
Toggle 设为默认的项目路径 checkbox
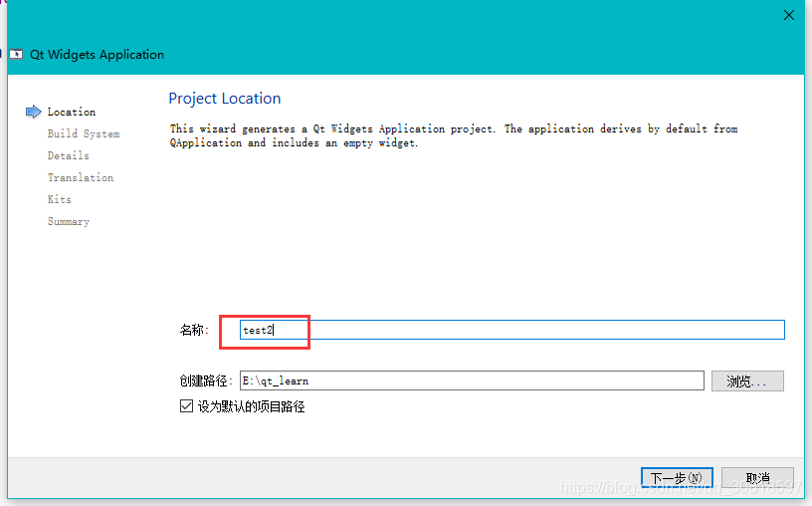tap(186, 406)
